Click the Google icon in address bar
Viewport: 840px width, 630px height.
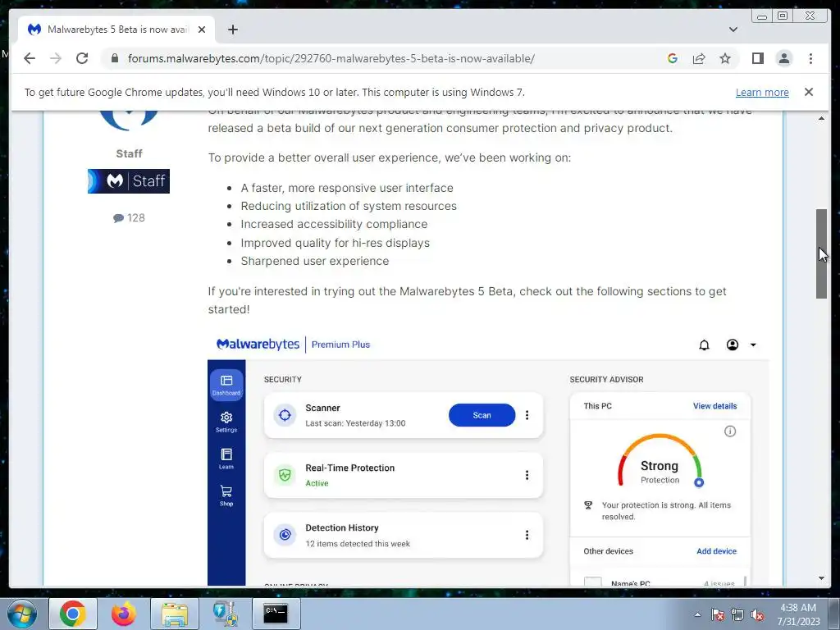pyautogui.click(x=673, y=58)
